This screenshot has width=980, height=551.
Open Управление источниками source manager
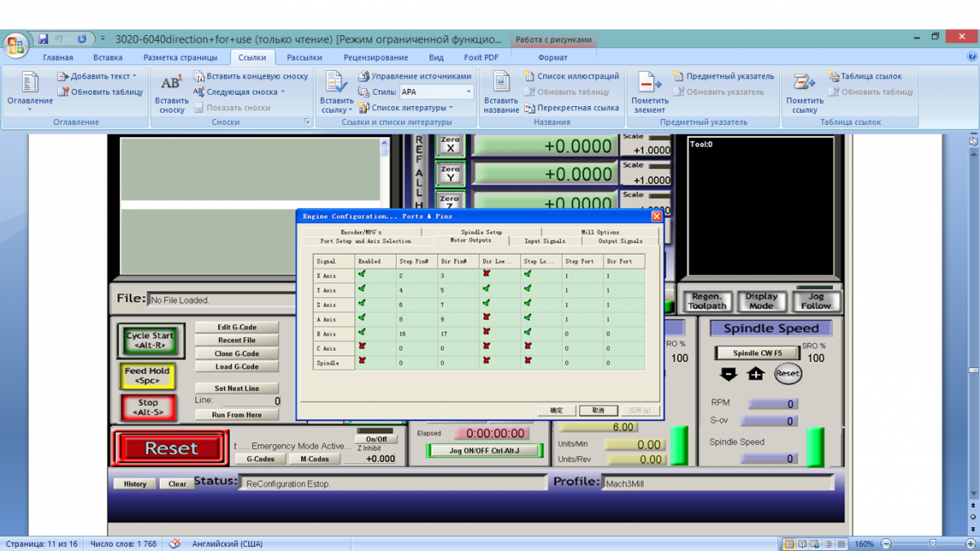tap(415, 76)
